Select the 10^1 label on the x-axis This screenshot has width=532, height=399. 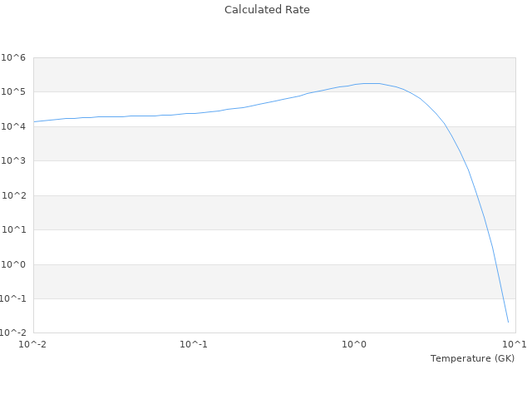click(515, 344)
